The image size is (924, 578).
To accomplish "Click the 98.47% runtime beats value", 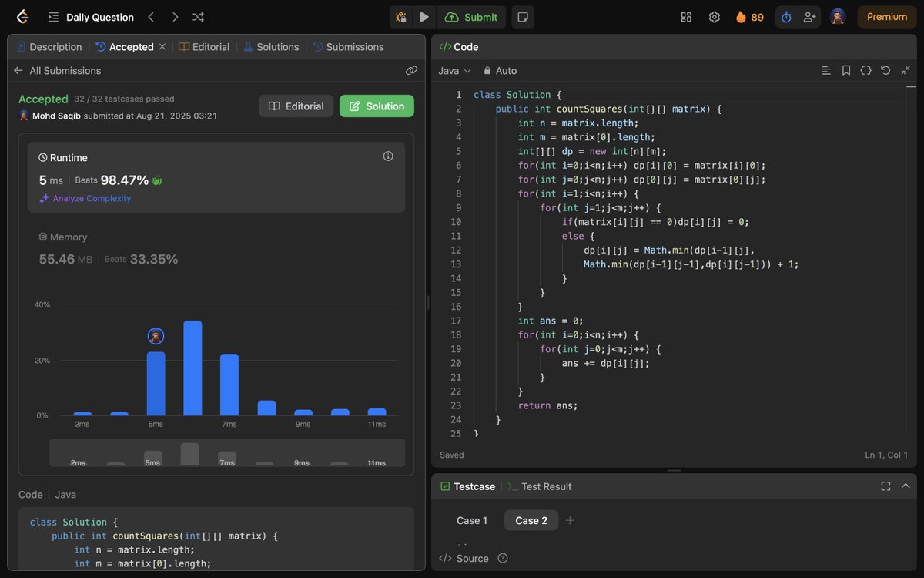I will tap(125, 180).
